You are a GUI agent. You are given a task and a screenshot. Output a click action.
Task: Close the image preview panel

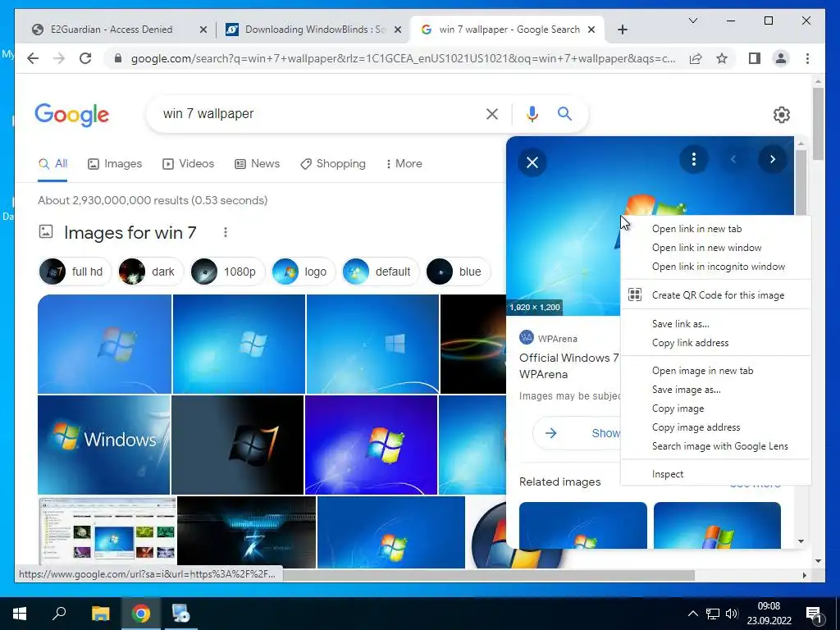[532, 162]
